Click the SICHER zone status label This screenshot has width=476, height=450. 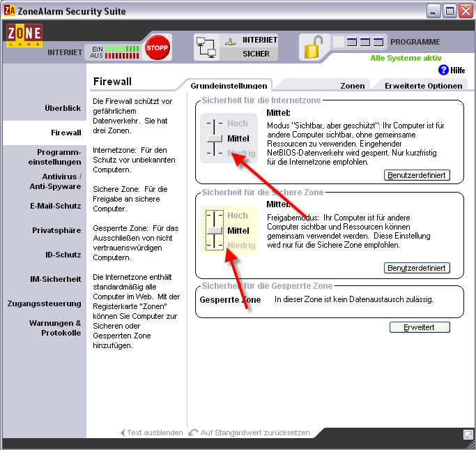pyautogui.click(x=256, y=54)
